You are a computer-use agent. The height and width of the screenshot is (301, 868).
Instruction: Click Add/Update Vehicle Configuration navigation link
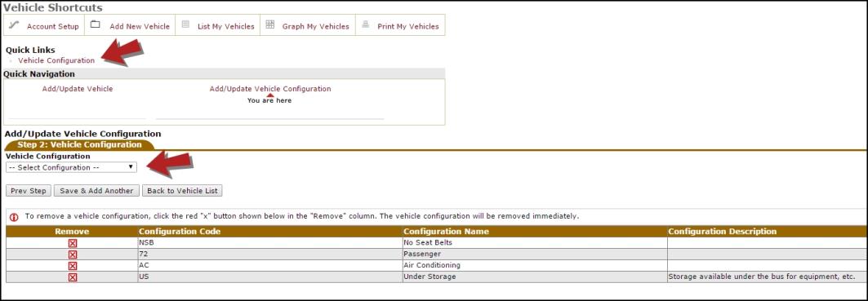[270, 89]
